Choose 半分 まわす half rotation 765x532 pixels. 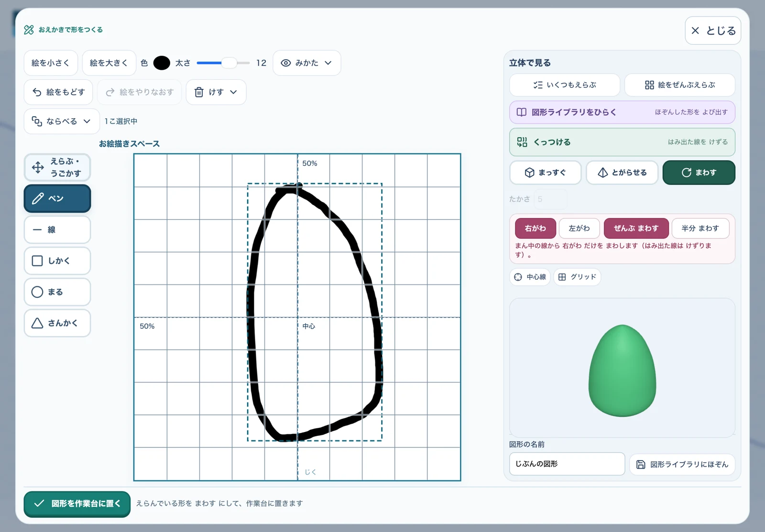[700, 228]
